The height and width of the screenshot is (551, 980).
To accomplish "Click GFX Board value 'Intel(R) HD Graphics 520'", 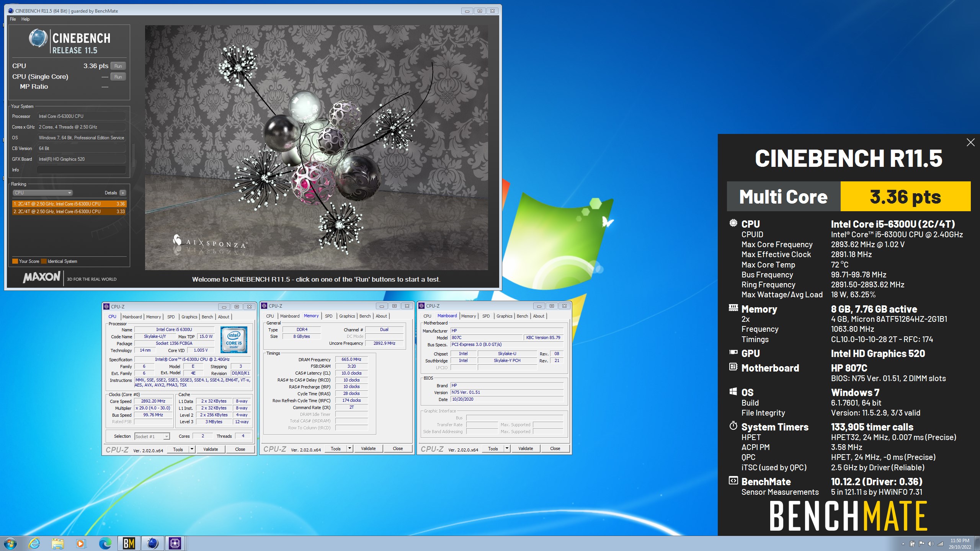I will pos(82,159).
